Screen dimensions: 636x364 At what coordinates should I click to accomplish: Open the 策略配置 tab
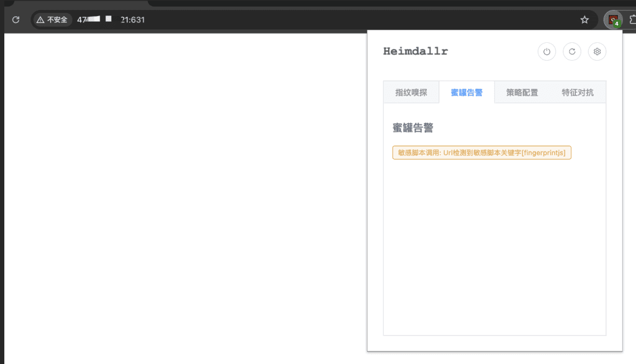tap(522, 92)
